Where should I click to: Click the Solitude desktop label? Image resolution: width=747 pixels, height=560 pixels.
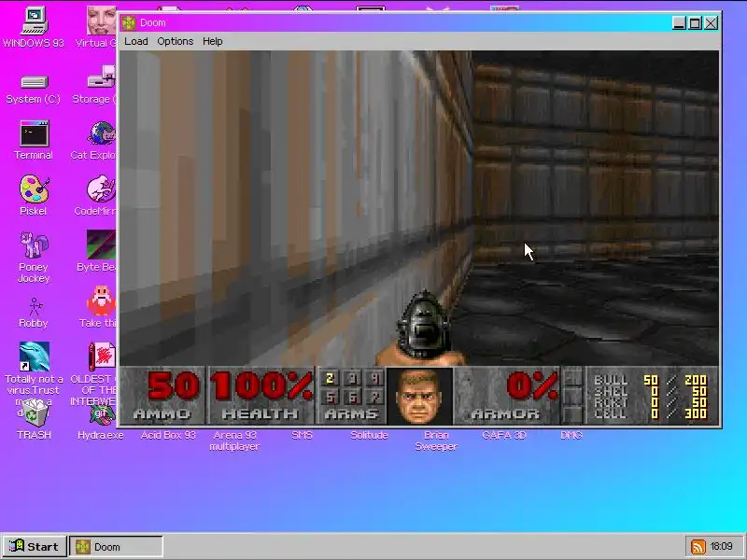click(369, 435)
